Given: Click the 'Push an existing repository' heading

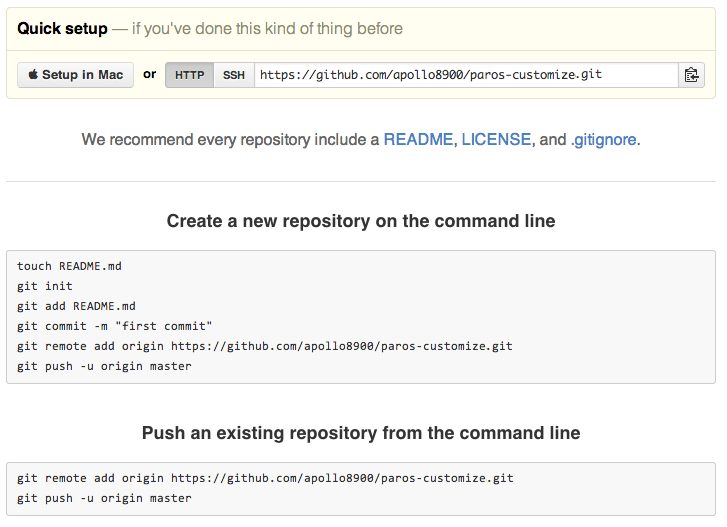Looking at the screenshot, I should click(x=361, y=433).
